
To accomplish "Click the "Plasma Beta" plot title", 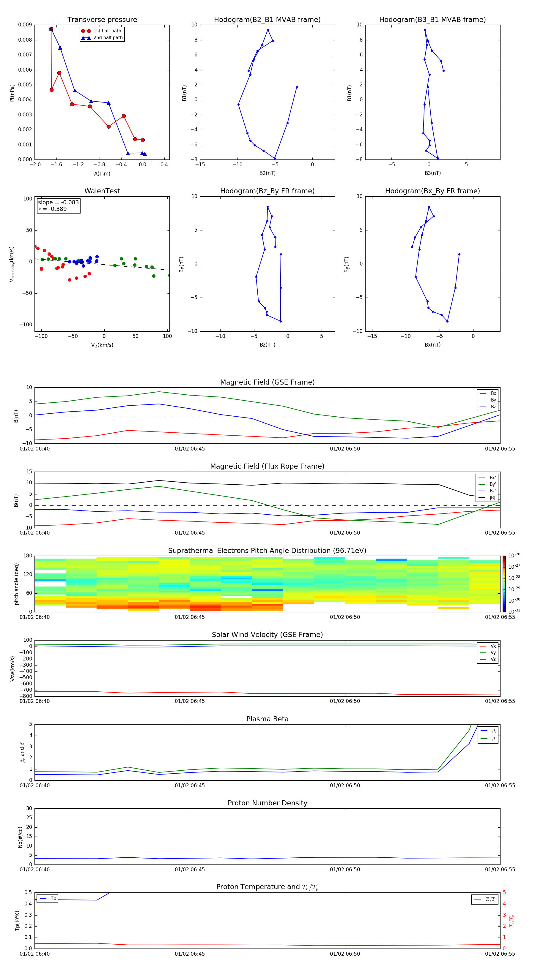I will coord(267,719).
